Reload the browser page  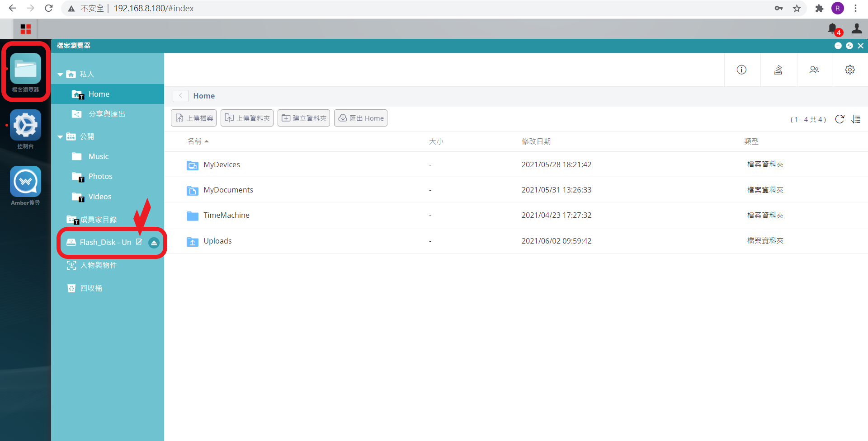(49, 8)
